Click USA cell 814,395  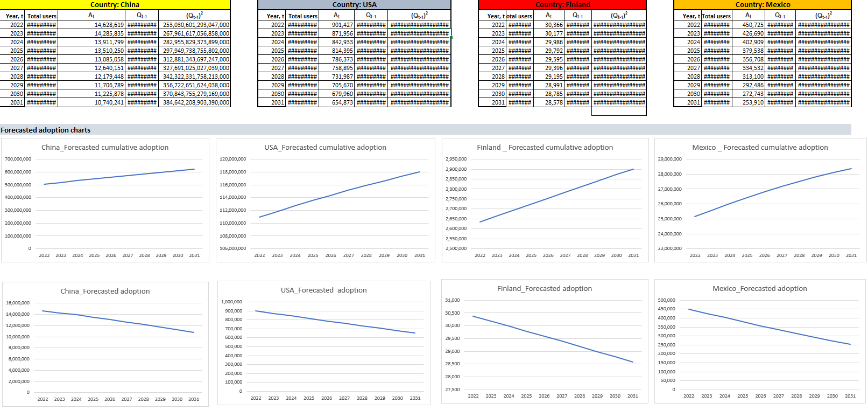tap(337, 51)
